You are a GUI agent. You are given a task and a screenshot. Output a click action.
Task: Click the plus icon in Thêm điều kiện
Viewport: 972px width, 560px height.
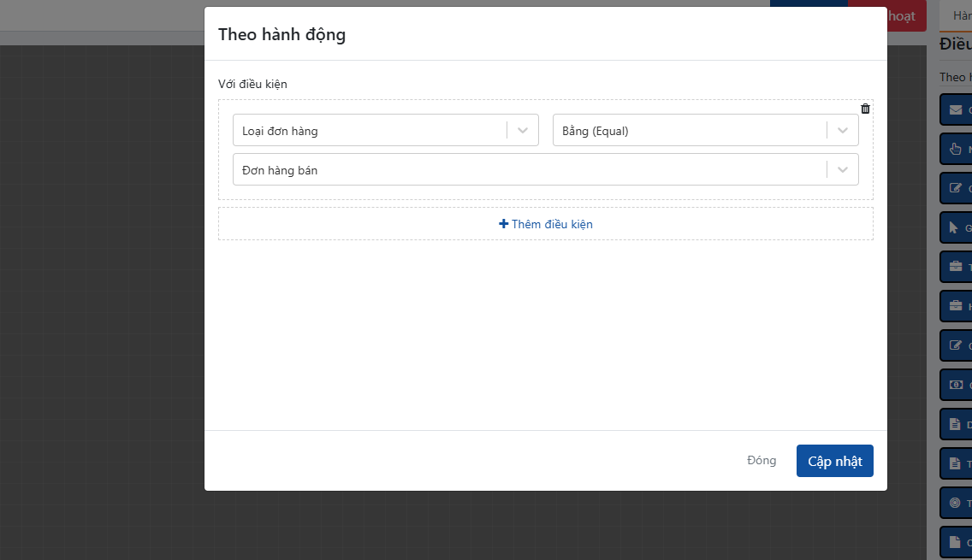point(503,224)
